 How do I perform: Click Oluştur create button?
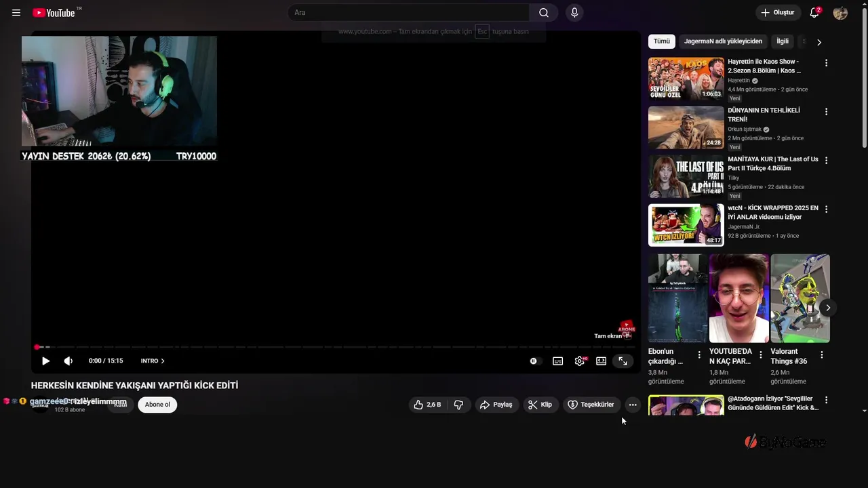click(x=777, y=13)
